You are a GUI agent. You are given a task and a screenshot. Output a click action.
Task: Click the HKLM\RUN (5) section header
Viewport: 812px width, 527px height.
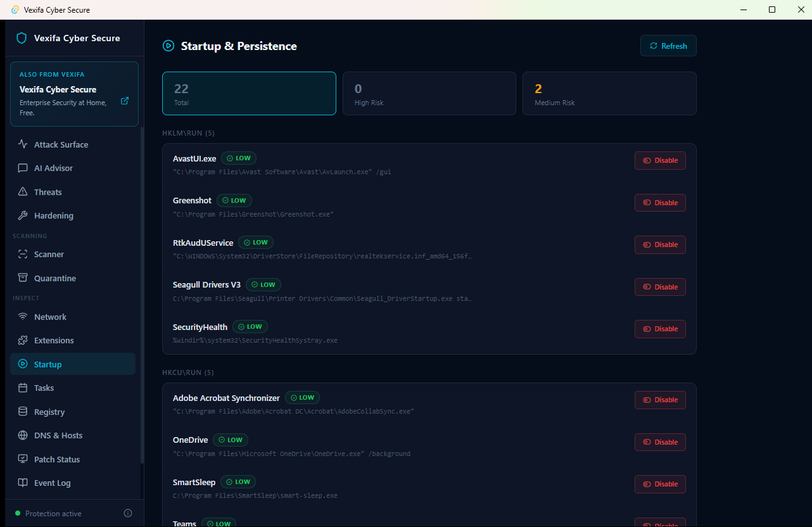pos(188,133)
